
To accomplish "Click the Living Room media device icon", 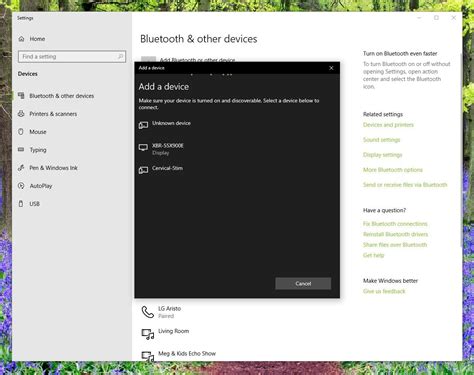I will coord(148,334).
